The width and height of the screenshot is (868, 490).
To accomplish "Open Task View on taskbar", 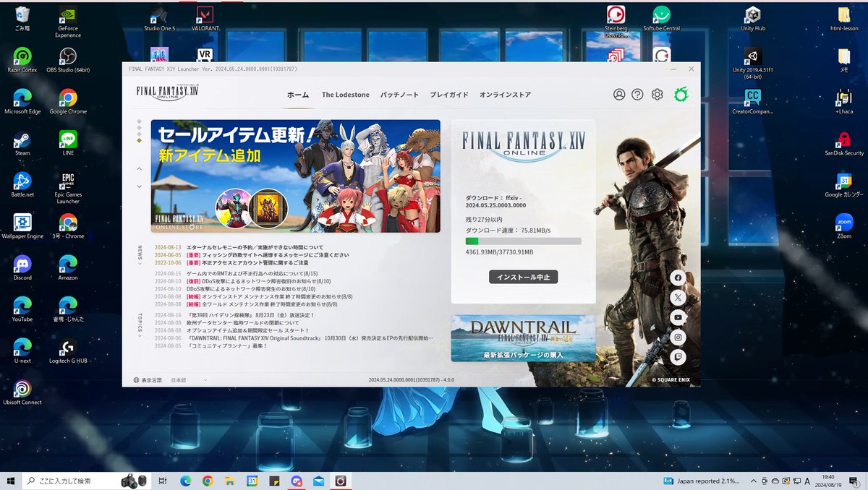I will tap(163, 481).
